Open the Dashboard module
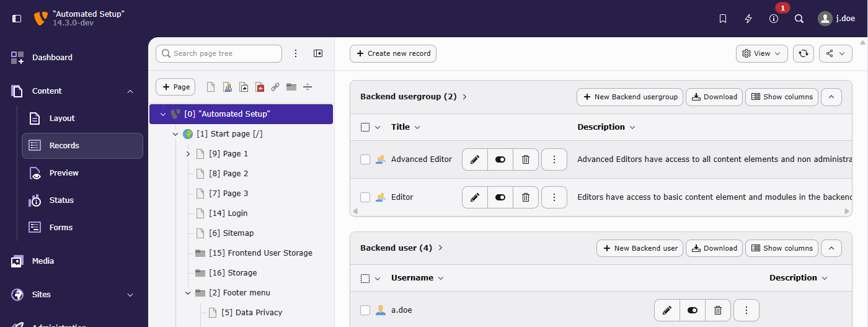The image size is (868, 327). [52, 58]
